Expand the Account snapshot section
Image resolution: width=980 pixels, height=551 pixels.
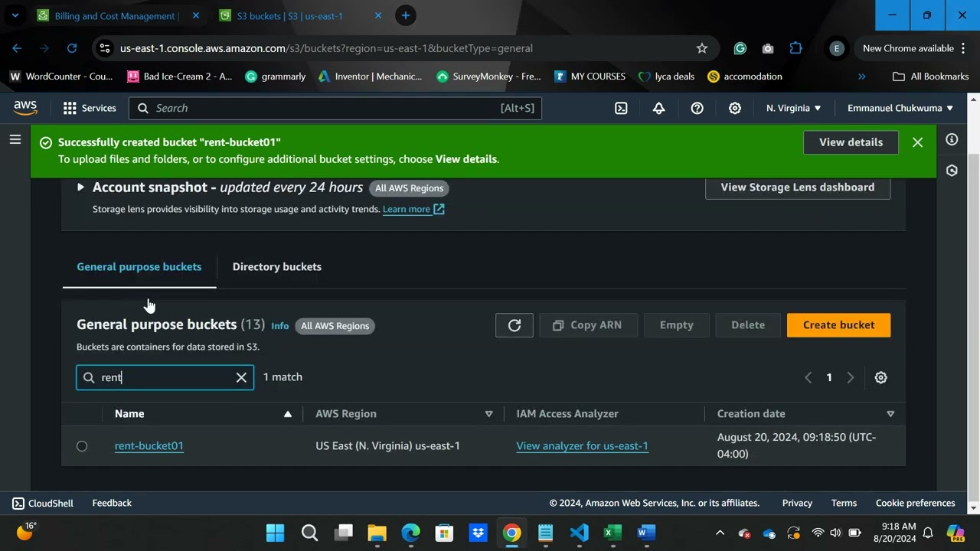point(80,187)
